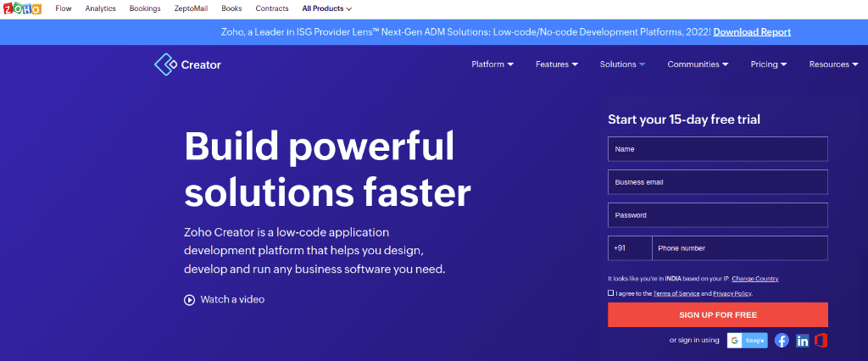Image resolution: width=868 pixels, height=361 pixels.
Task: Focus the Business email field
Action: [x=718, y=182]
